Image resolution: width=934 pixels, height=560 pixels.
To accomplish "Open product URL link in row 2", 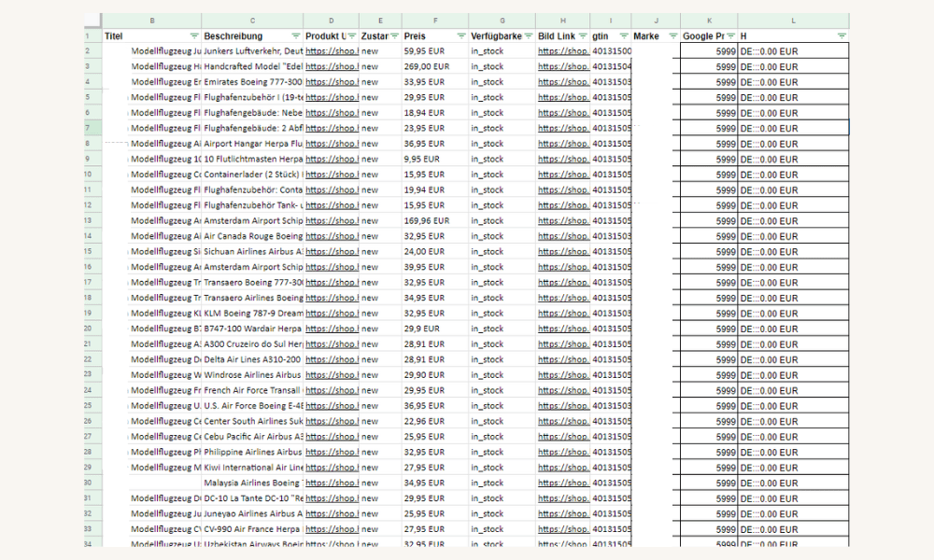I will point(332,51).
